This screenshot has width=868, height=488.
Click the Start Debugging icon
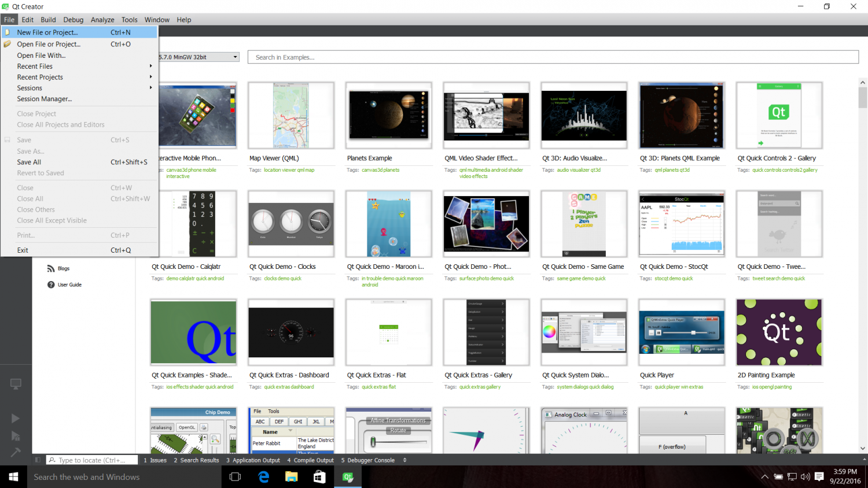16,436
